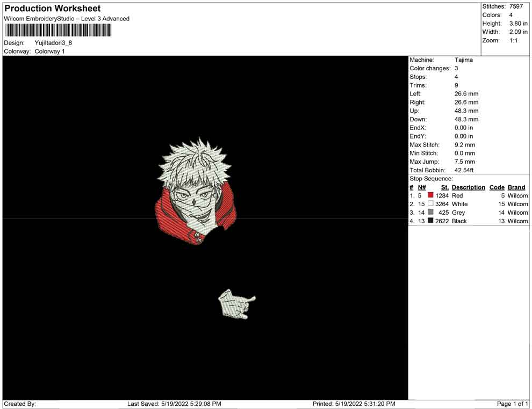
Task: Click the EndX value '0.00 in'
Action: click(x=464, y=127)
